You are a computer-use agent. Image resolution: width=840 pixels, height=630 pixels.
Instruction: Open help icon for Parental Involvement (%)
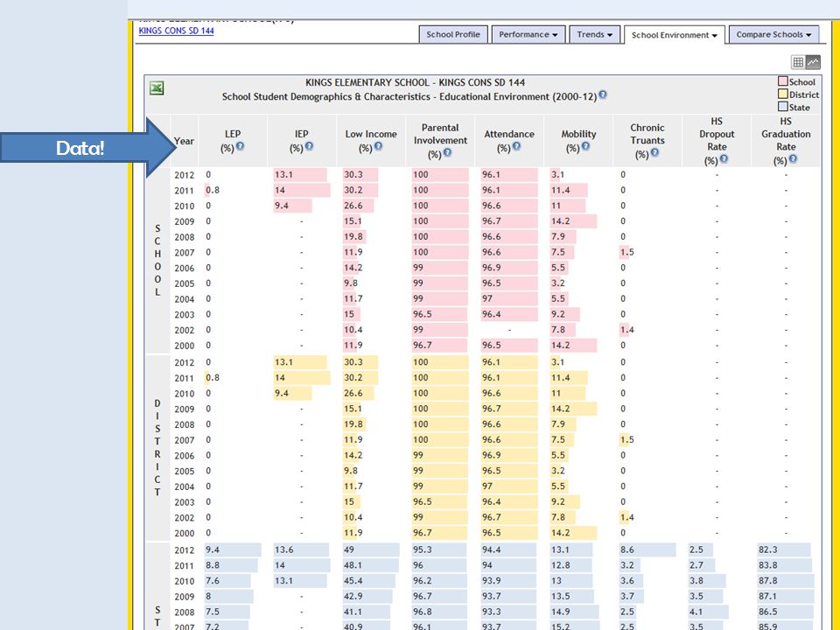447,152
